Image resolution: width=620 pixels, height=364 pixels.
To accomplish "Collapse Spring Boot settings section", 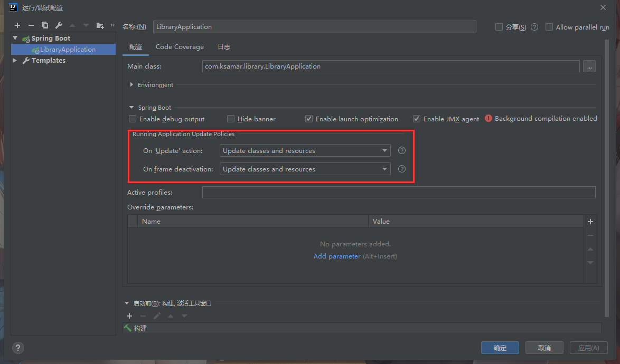I will (131, 108).
